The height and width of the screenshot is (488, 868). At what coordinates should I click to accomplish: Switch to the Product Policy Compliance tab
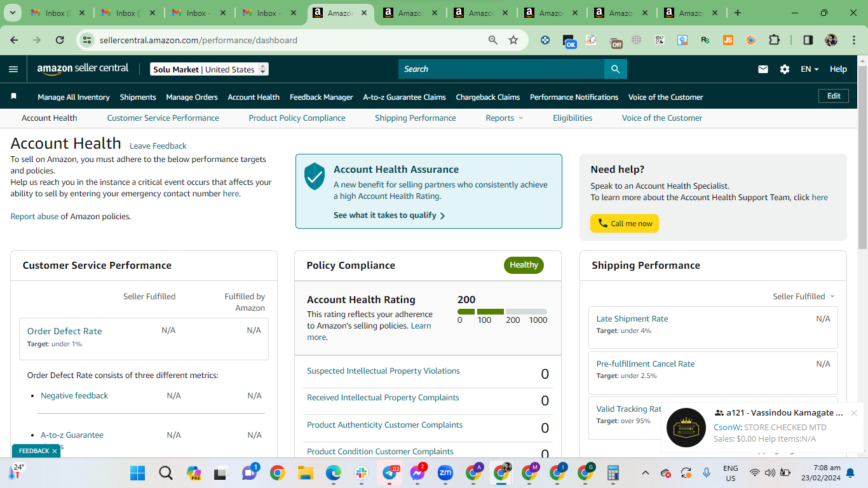point(297,118)
